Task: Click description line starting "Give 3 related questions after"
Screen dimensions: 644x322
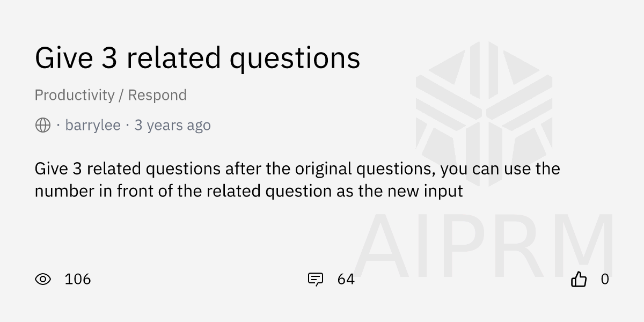Action: point(297,169)
